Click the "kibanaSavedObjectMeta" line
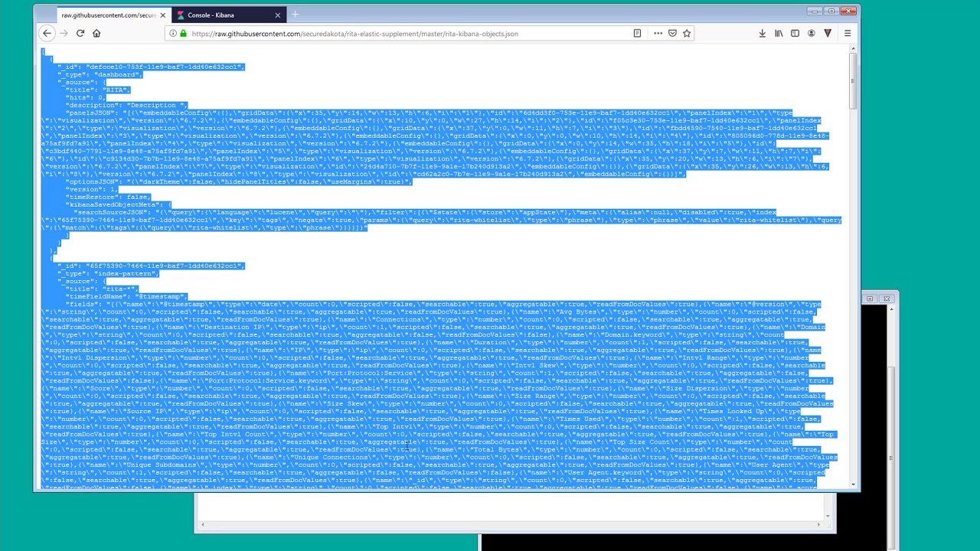This screenshot has height=551, width=980. (x=117, y=204)
